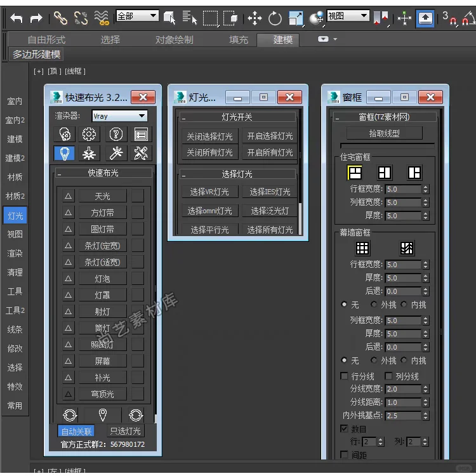Click the Select and Place sphere icon
Image resolution: width=476 pixels, height=476 pixels.
coord(316,18)
